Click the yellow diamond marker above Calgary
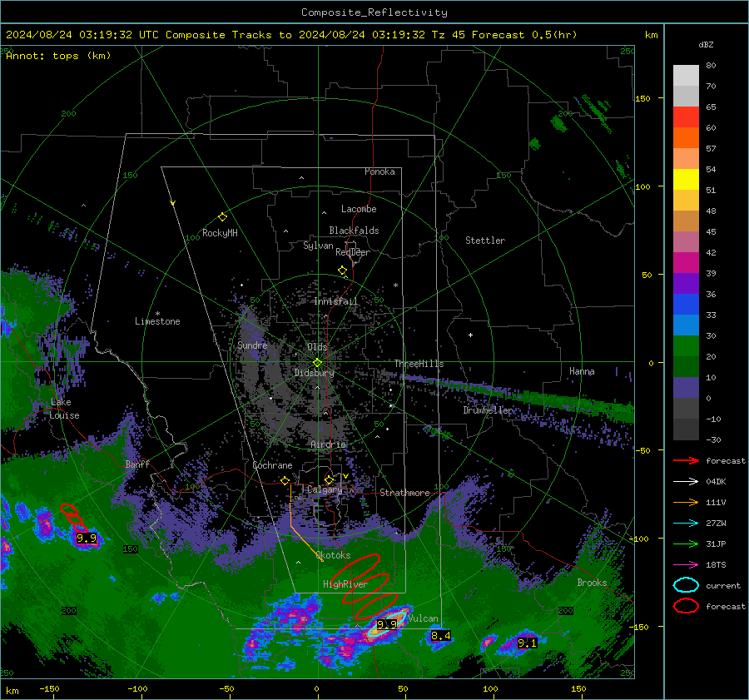The height and width of the screenshot is (700, 749). [329, 479]
